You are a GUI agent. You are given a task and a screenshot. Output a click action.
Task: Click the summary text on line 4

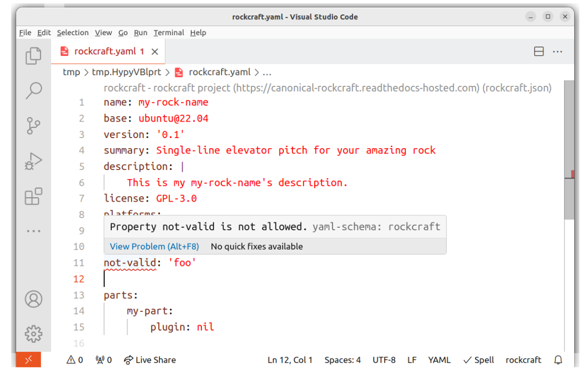pyautogui.click(x=296, y=150)
